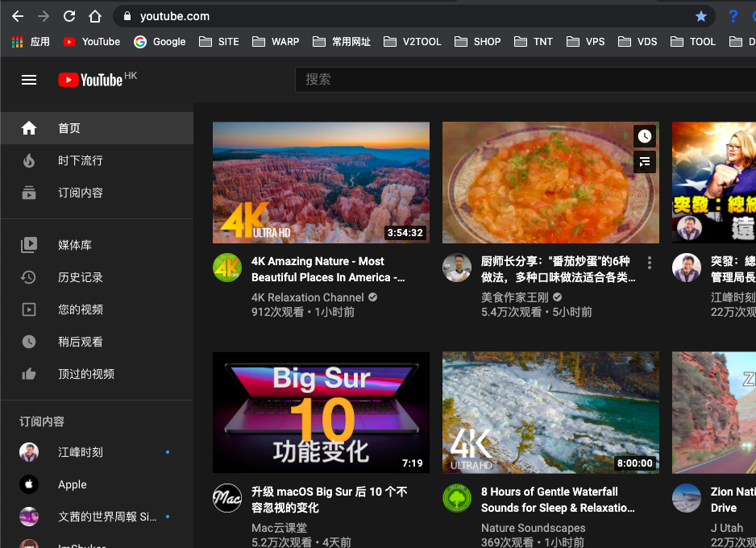This screenshot has width=756, height=548.
Task: Select the 时下流行 (Trending) flame icon
Action: (x=28, y=160)
